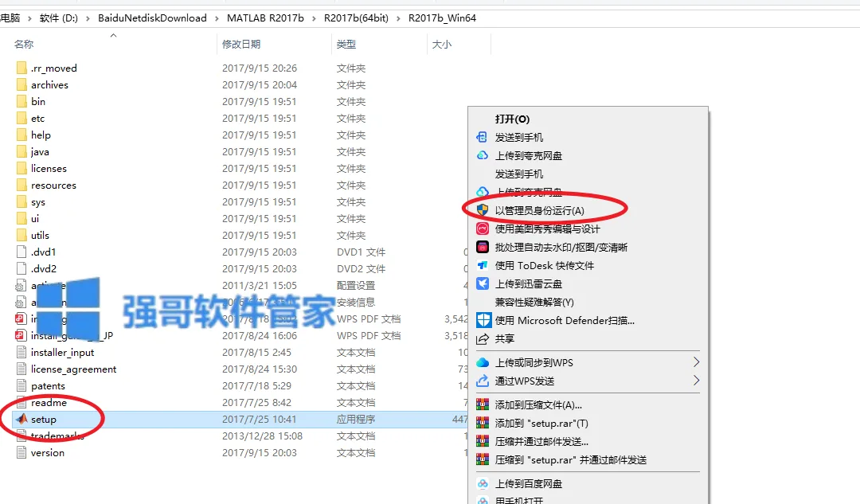860x504 pixels.
Task: Click the 百度网盘 upload icon
Action: coord(482,484)
